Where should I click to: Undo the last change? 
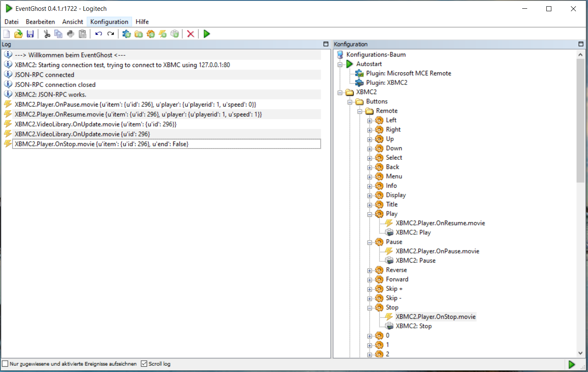(99, 34)
